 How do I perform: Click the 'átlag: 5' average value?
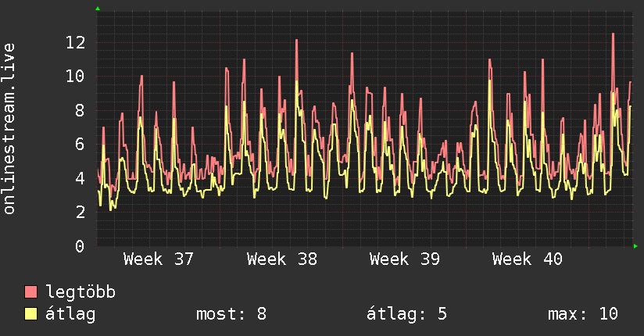(x=406, y=314)
